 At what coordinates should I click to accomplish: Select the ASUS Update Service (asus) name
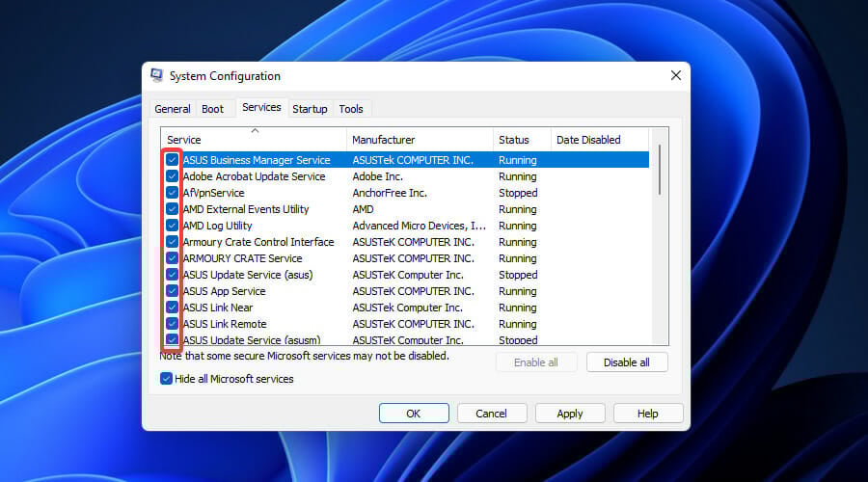click(x=248, y=275)
